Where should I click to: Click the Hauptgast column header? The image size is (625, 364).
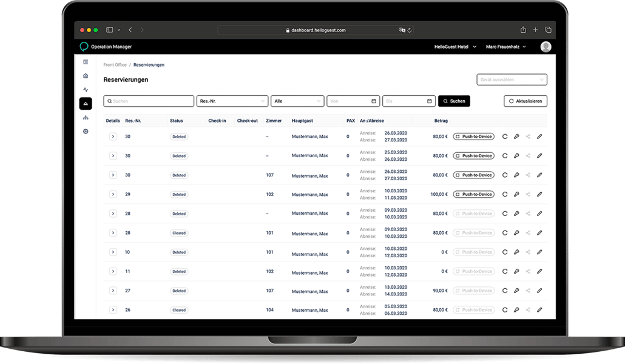point(302,121)
